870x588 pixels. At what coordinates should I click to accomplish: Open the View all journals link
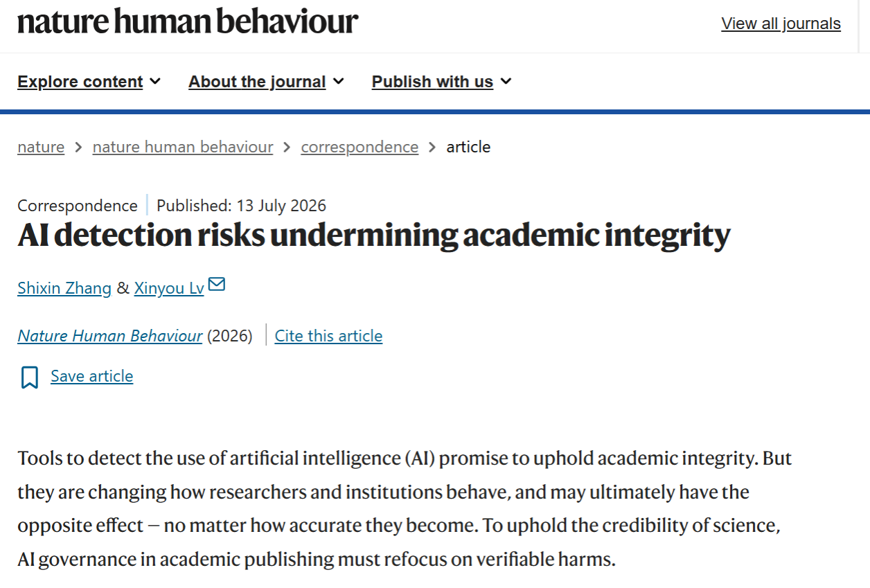coord(781,24)
